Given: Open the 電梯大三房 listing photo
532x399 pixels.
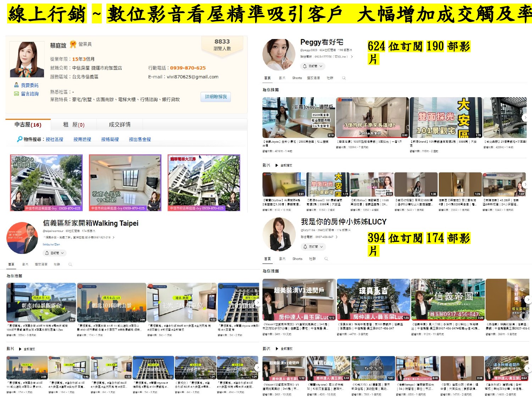Looking at the screenshot, I should tap(204, 183).
